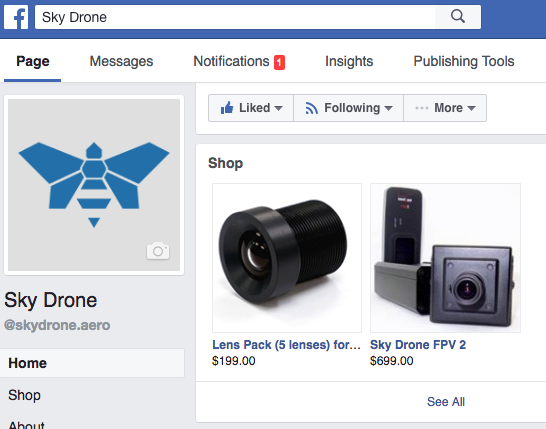546x429 pixels.
Task: Open the More dropdown arrow
Action: 471,108
